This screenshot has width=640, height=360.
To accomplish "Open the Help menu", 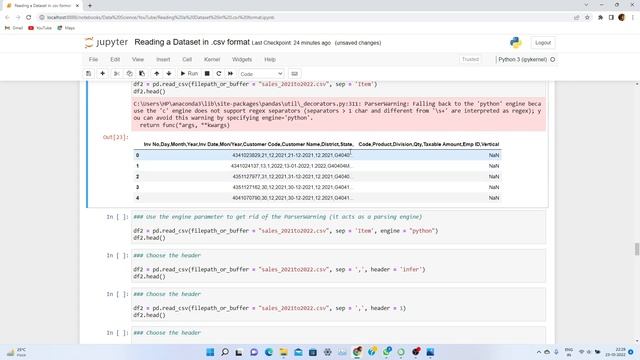I will pyautogui.click(x=270, y=60).
